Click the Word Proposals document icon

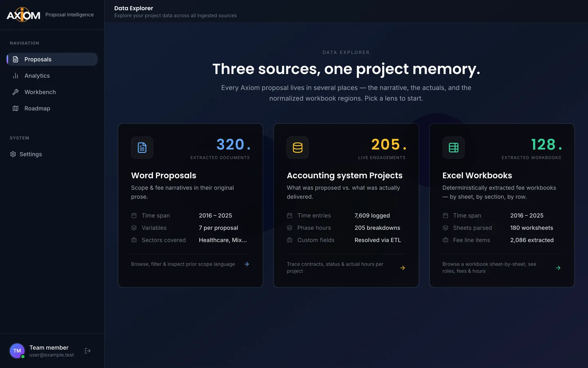(x=142, y=148)
